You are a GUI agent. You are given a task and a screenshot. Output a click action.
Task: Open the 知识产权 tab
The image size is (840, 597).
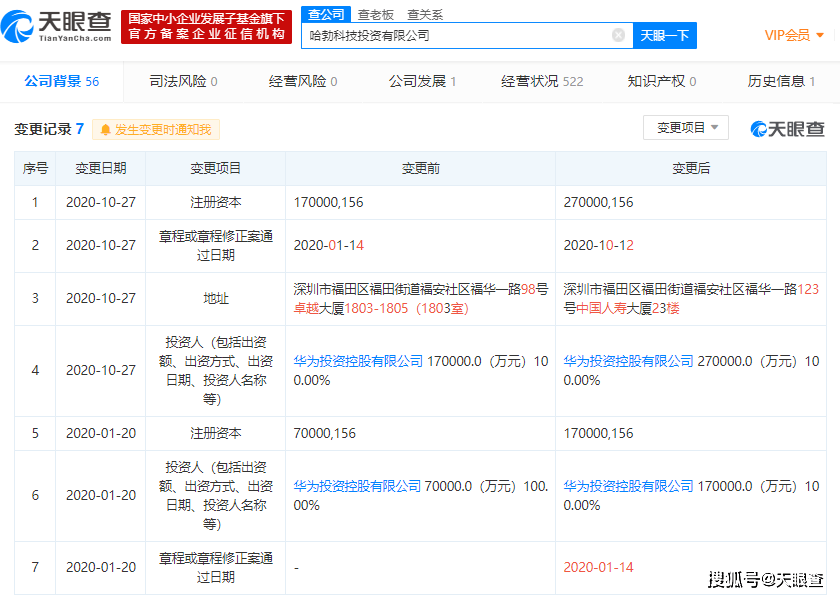pyautogui.click(x=662, y=81)
